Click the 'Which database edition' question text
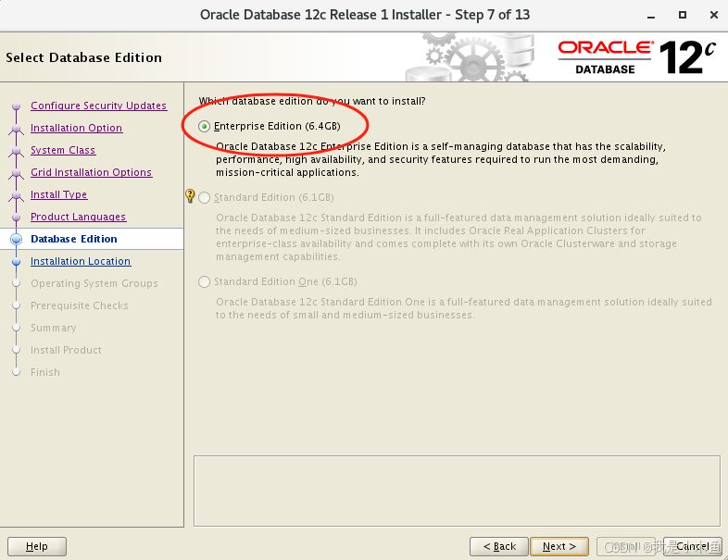The height and width of the screenshot is (560, 728). click(312, 101)
